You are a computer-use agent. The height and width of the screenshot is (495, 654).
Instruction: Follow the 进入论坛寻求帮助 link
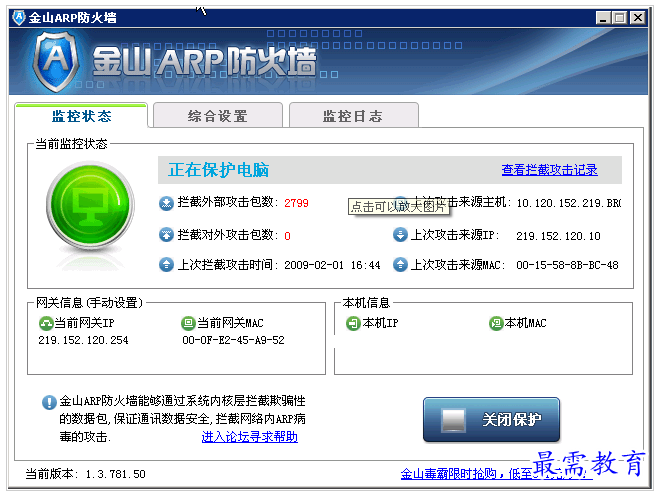[x=249, y=437]
